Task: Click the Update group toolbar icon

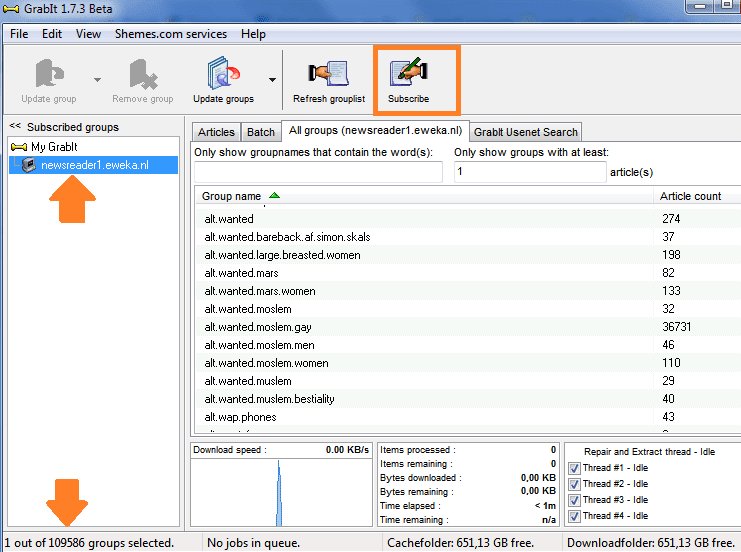Action: click(49, 74)
